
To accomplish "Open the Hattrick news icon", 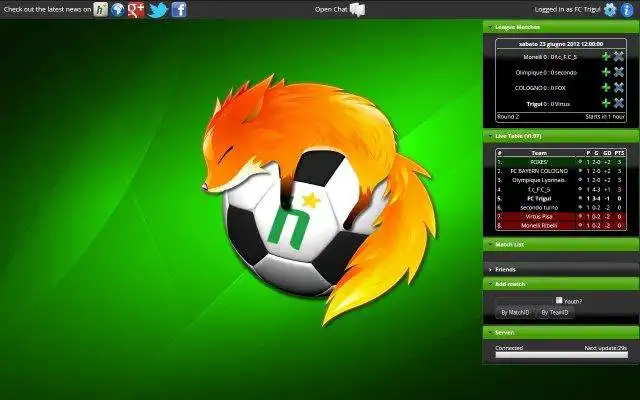I will click(100, 9).
